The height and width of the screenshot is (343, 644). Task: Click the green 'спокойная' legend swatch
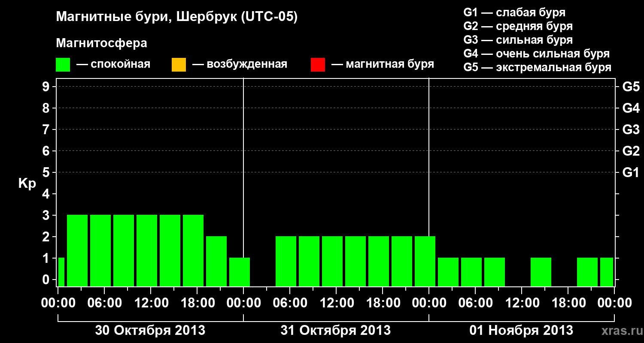click(x=63, y=65)
